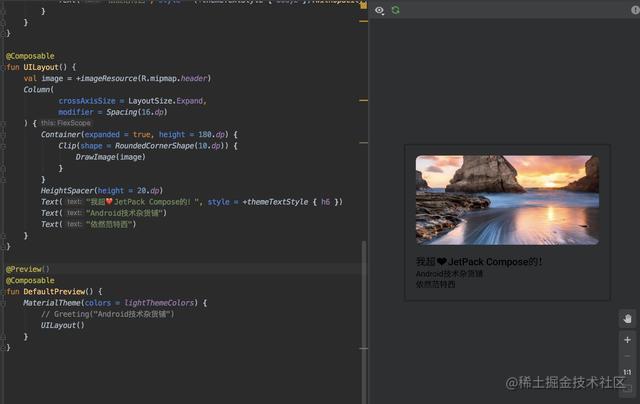Click 'imageResource' in the val image line
640x404 pixels.
pos(109,78)
